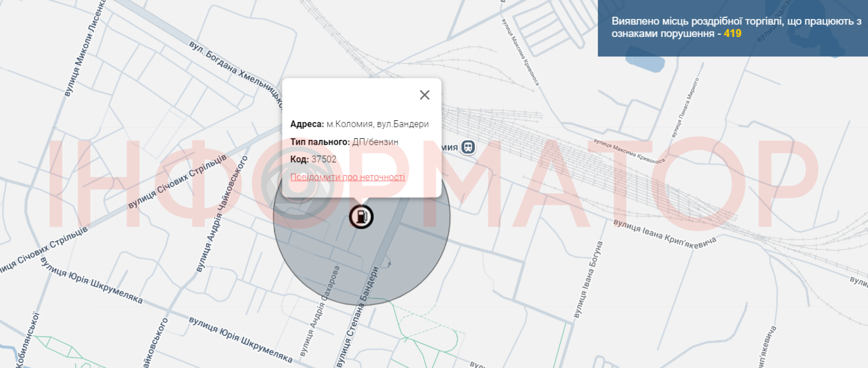Open the 'Повідомити про неточності' link
Image resolution: width=868 pixels, height=368 pixels.
[347, 177]
